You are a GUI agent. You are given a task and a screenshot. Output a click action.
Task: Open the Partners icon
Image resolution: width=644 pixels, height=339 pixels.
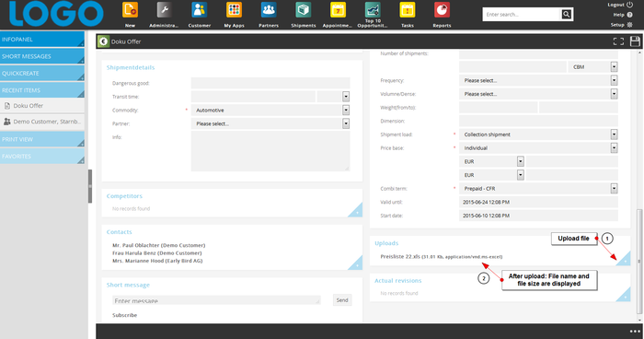click(269, 10)
